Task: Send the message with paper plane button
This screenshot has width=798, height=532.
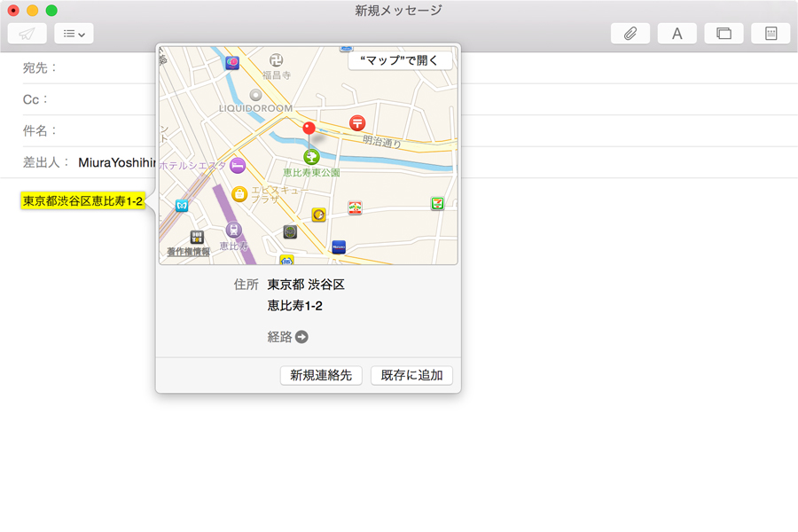Action: click(x=27, y=34)
